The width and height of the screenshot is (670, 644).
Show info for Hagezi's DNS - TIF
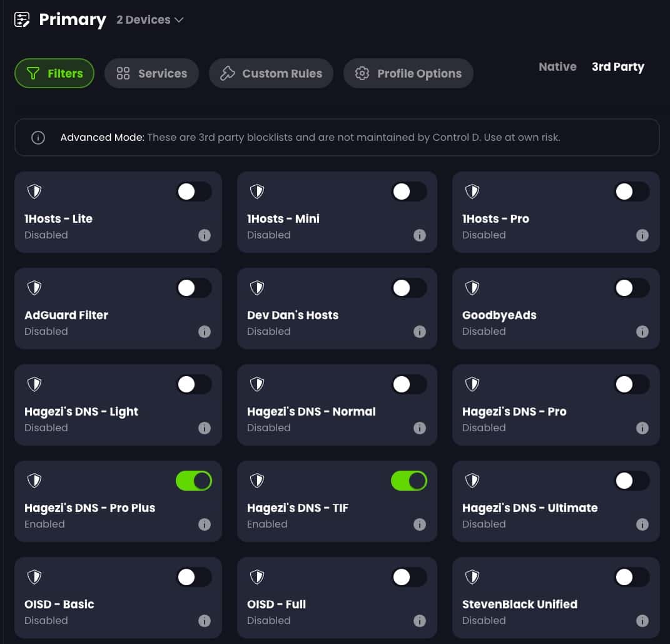420,524
